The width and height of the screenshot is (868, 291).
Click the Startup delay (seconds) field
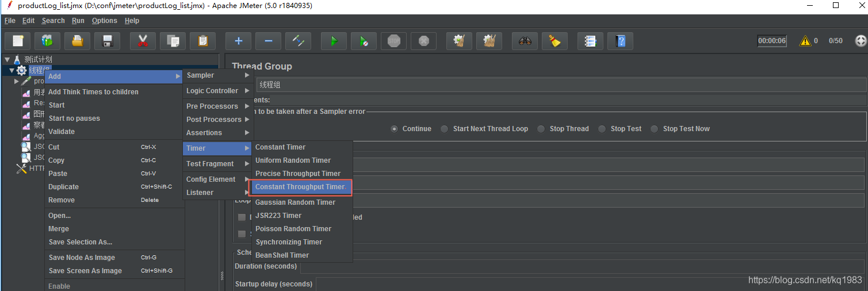(x=590, y=284)
